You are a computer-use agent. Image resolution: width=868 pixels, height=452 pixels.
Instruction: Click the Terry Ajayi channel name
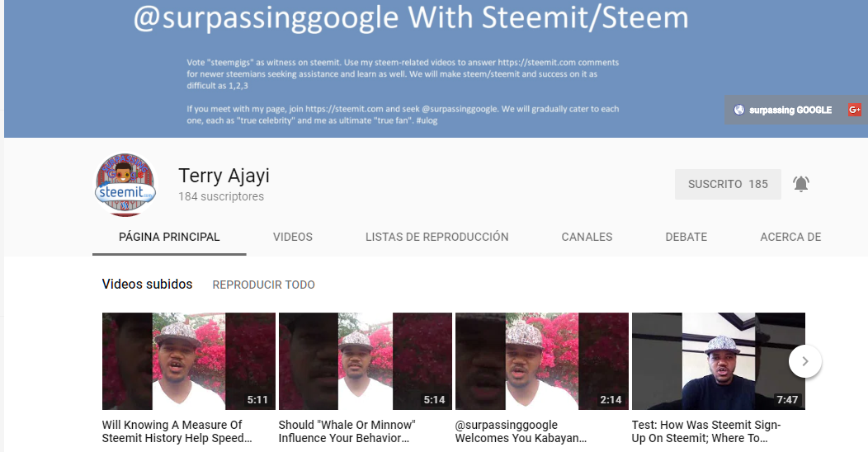[224, 176]
